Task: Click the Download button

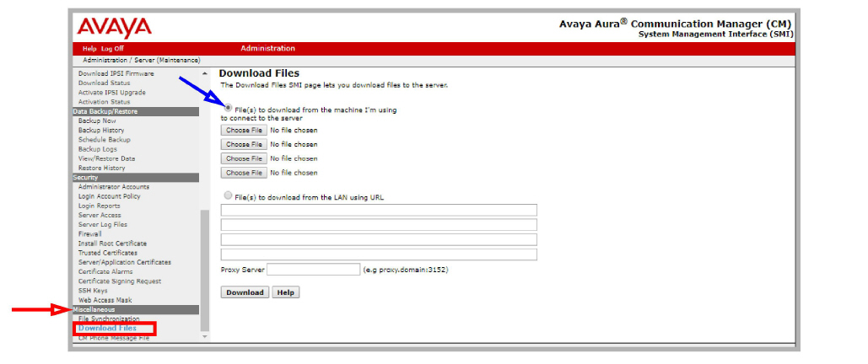Action: (245, 292)
